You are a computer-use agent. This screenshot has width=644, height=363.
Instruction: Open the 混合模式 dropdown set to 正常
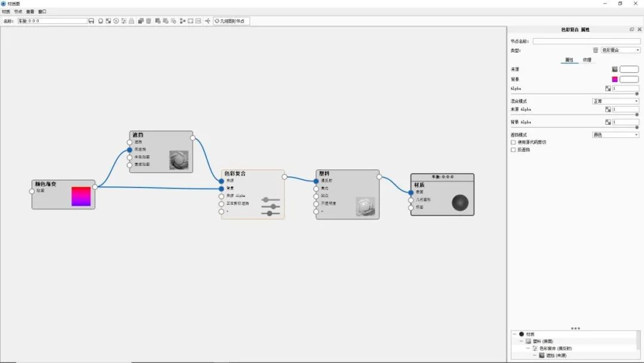pyautogui.click(x=615, y=101)
